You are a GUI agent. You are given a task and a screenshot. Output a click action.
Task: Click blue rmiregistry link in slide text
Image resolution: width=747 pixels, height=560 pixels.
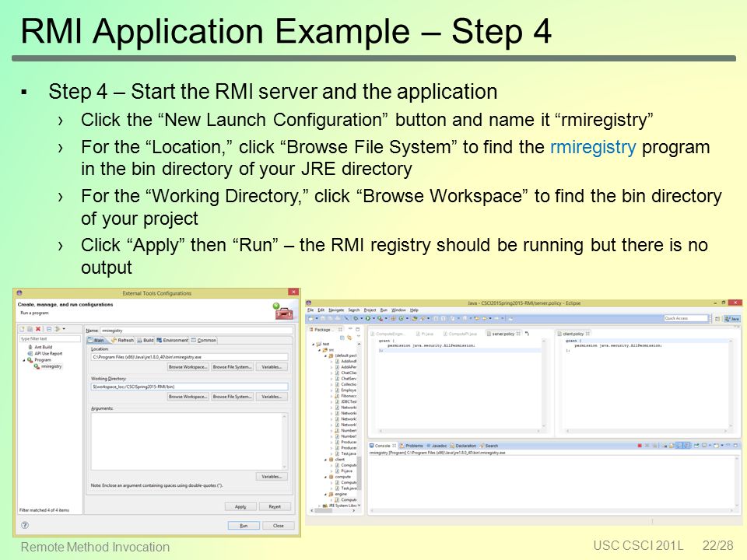593,147
